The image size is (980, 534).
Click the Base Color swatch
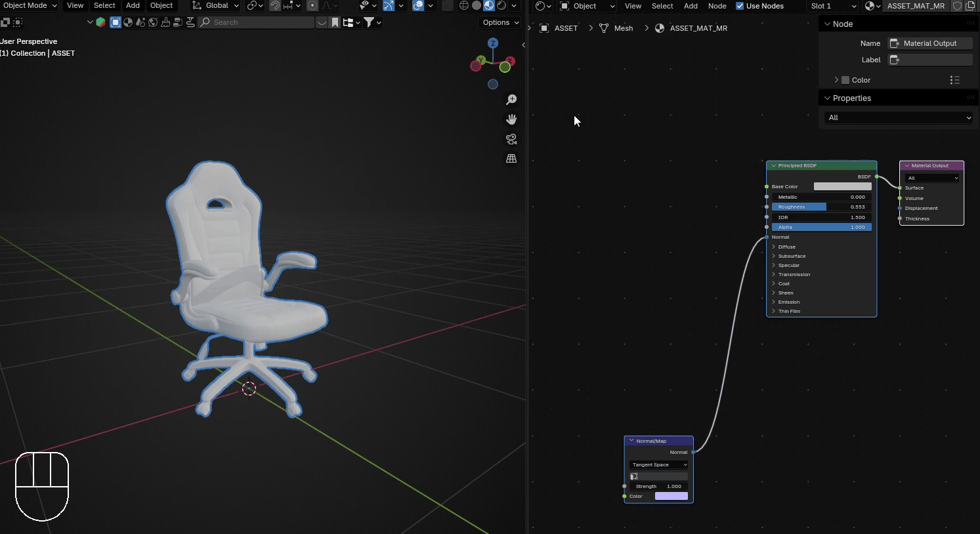(x=842, y=187)
